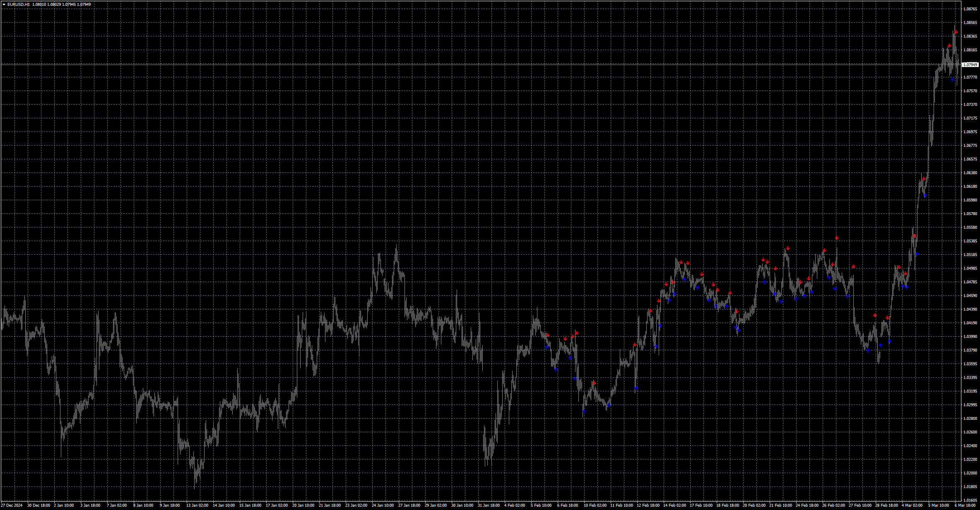The width and height of the screenshot is (980, 510).
Task: Click the 1.02200 price scale label
Action: [x=970, y=460]
